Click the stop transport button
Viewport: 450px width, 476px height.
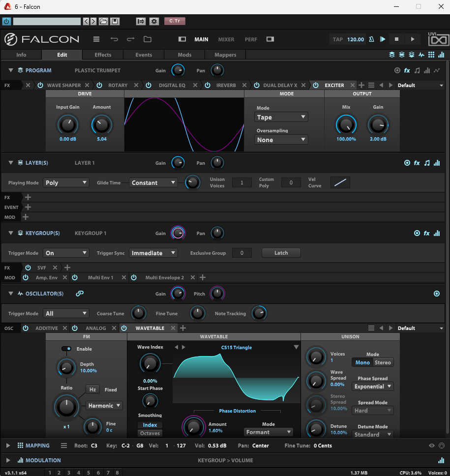[x=396, y=39]
